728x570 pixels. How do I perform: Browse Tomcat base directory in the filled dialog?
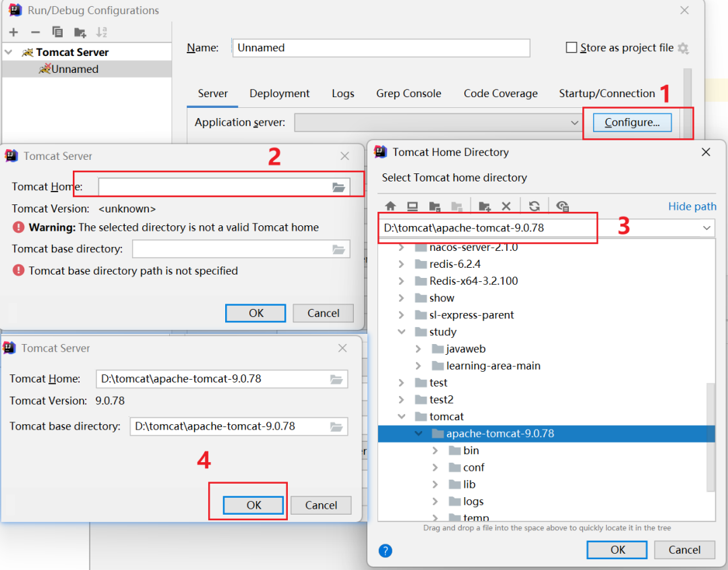pyautogui.click(x=336, y=426)
